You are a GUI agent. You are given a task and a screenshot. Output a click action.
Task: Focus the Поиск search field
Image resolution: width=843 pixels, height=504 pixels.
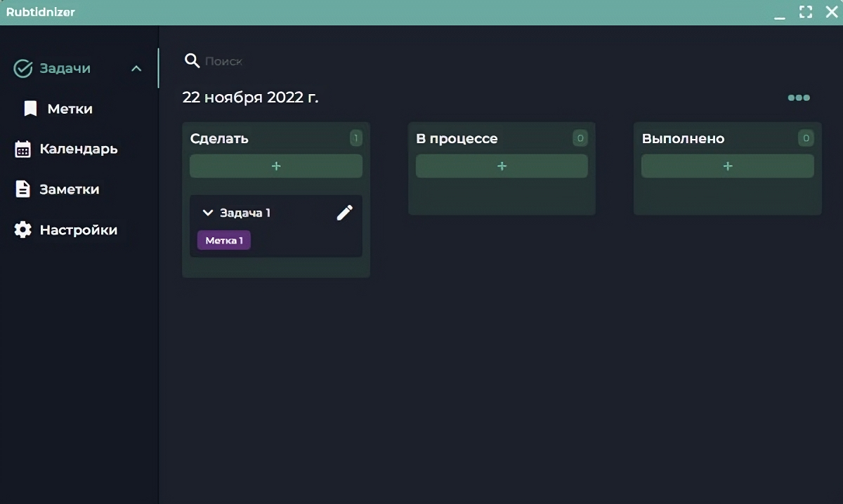coord(223,62)
